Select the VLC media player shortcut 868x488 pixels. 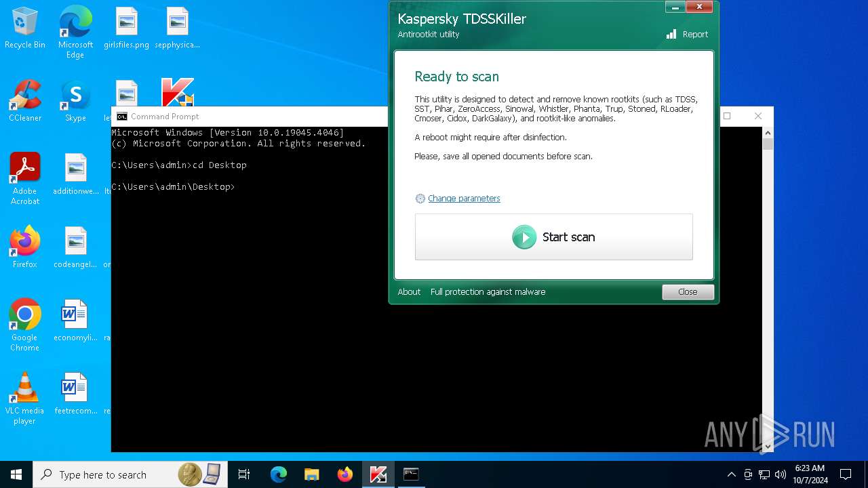tap(25, 399)
